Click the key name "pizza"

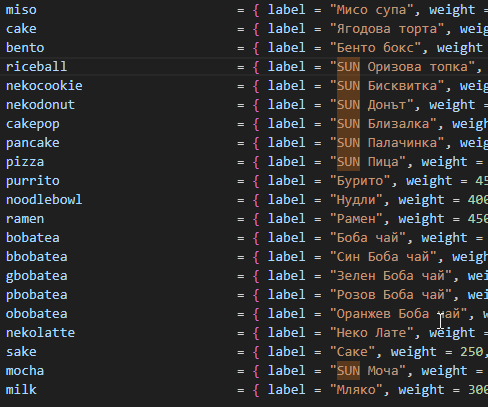(25, 162)
